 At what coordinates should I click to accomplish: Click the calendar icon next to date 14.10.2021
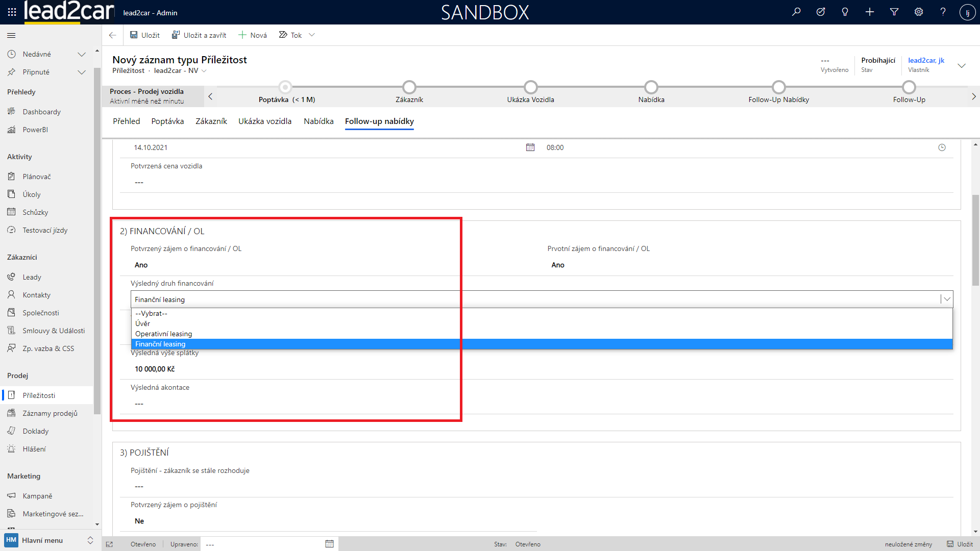coord(530,147)
